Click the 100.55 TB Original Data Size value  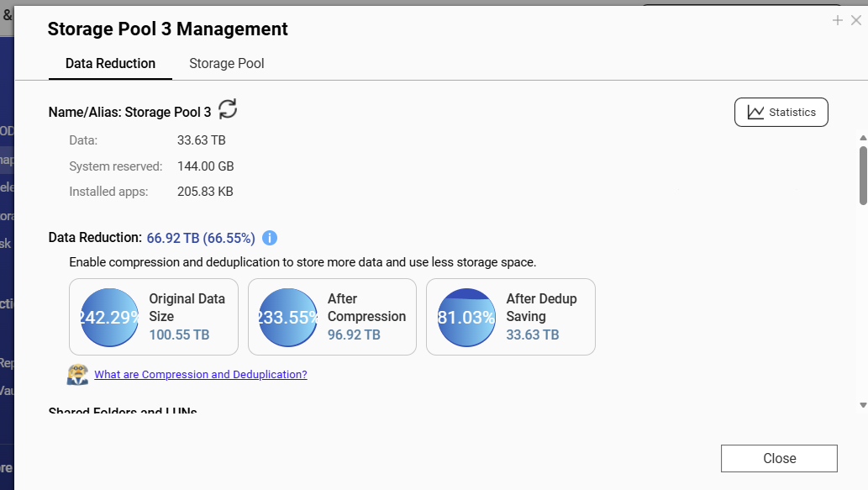click(x=179, y=335)
